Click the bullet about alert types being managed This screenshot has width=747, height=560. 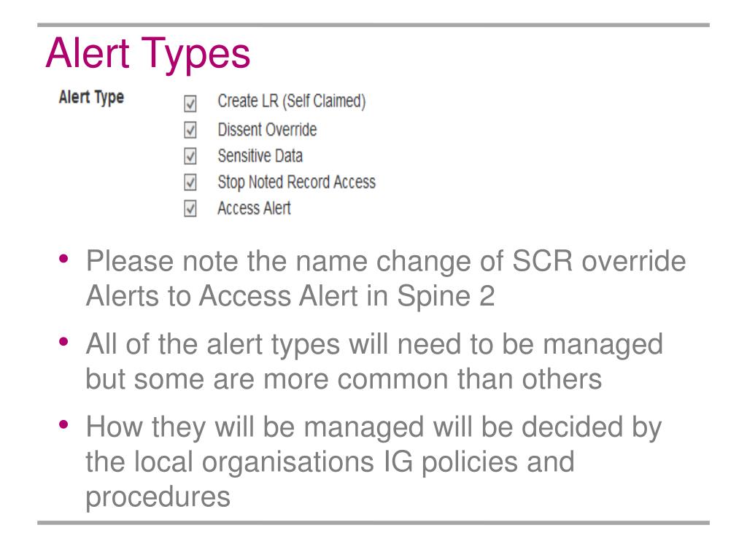coord(374,362)
